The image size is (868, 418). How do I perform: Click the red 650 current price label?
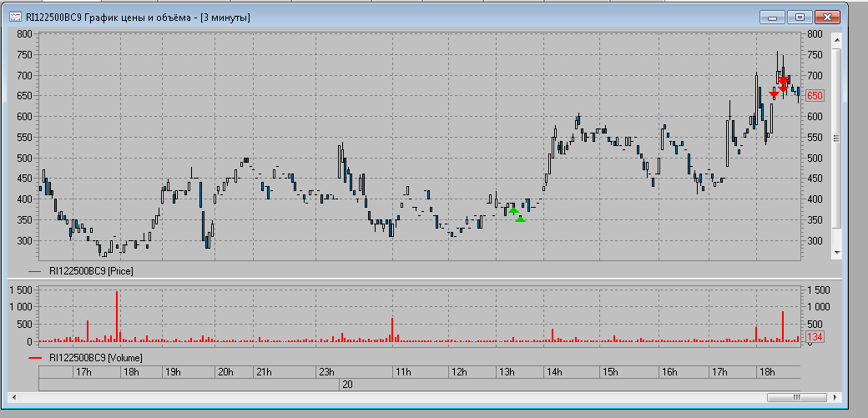coord(815,96)
